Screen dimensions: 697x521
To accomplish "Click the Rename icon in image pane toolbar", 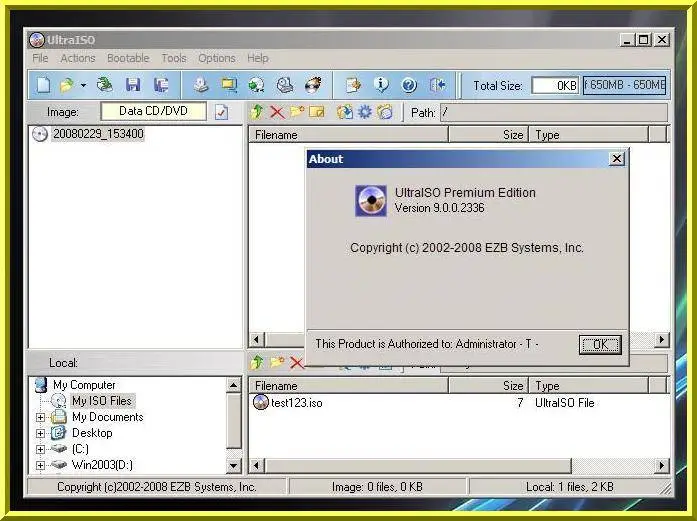I will [317, 112].
